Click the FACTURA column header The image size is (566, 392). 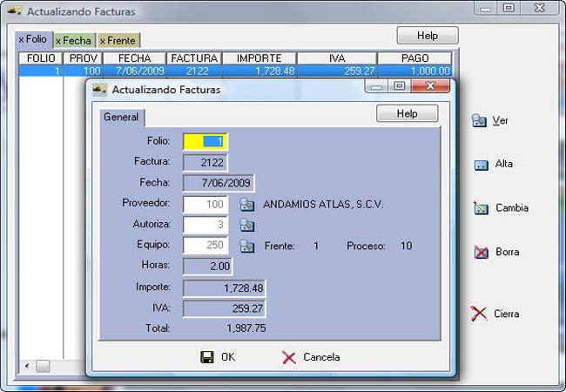tap(194, 58)
